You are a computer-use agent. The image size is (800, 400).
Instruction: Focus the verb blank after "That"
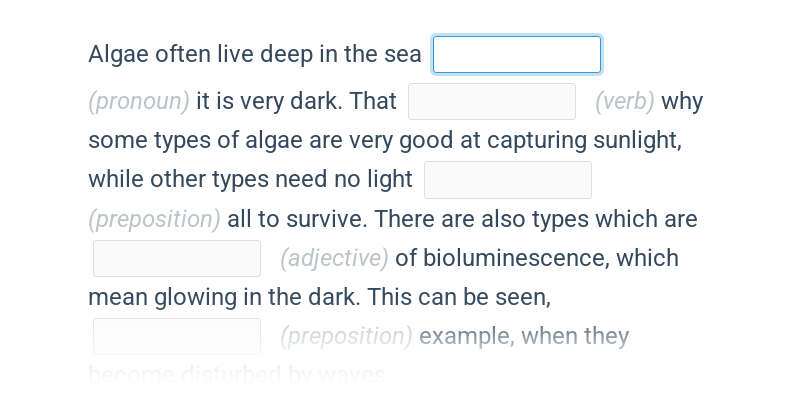(492, 102)
